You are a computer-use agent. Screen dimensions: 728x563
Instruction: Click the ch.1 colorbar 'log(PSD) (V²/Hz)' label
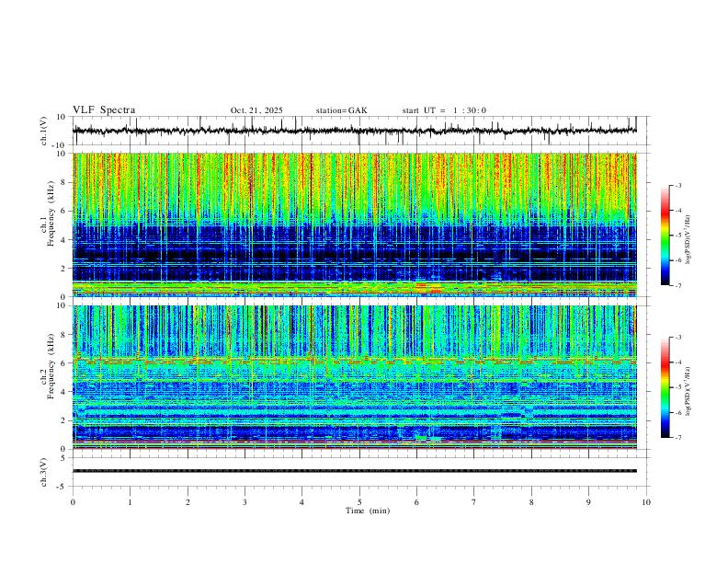point(688,240)
